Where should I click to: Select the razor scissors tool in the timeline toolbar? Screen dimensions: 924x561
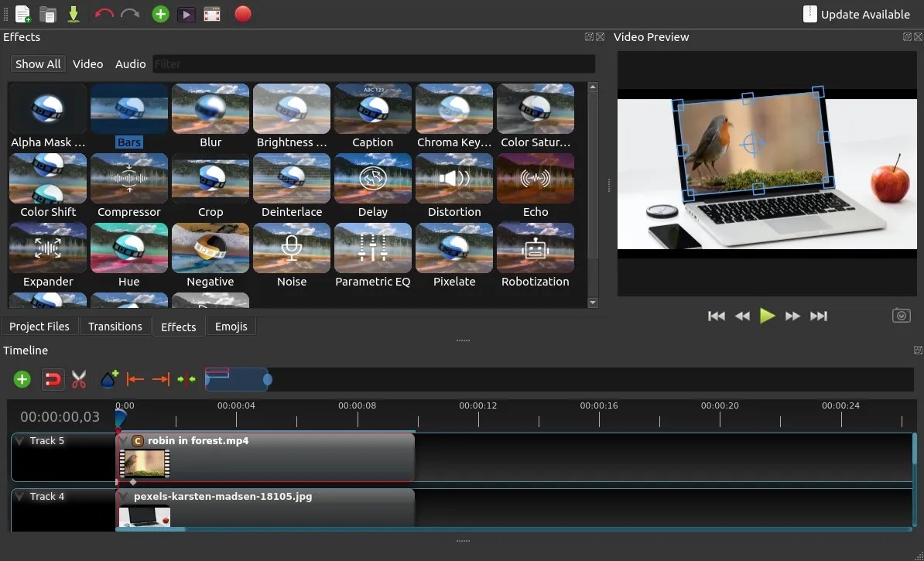(78, 379)
